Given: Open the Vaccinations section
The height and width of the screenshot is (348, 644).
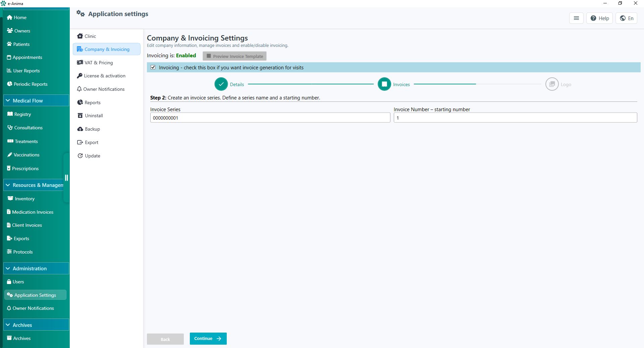Looking at the screenshot, I should coord(26,155).
